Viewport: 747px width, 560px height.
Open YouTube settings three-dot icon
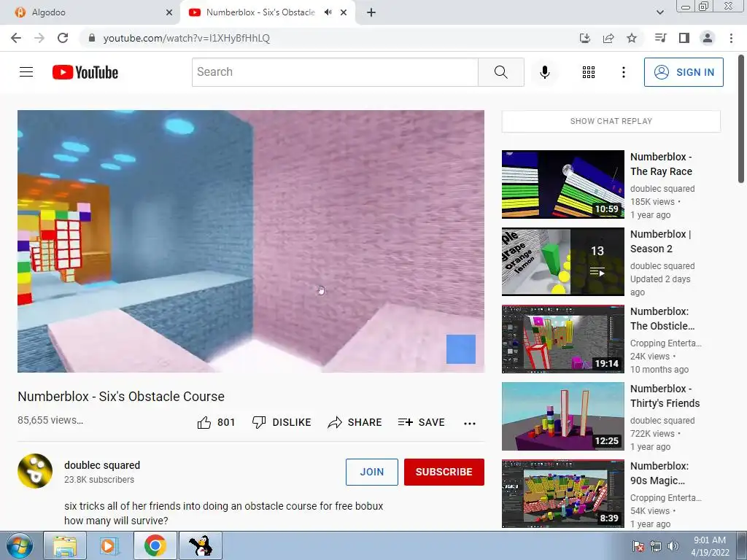pos(624,72)
